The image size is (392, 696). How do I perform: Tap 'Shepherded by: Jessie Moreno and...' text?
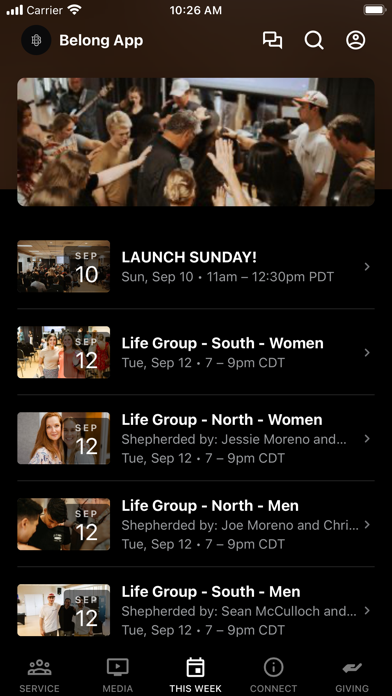(x=234, y=439)
